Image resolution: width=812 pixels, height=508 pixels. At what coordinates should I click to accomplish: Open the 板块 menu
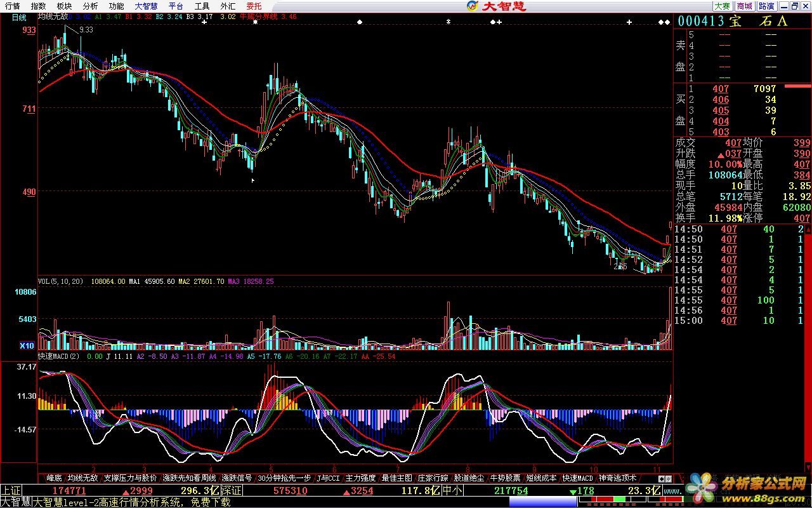click(64, 6)
